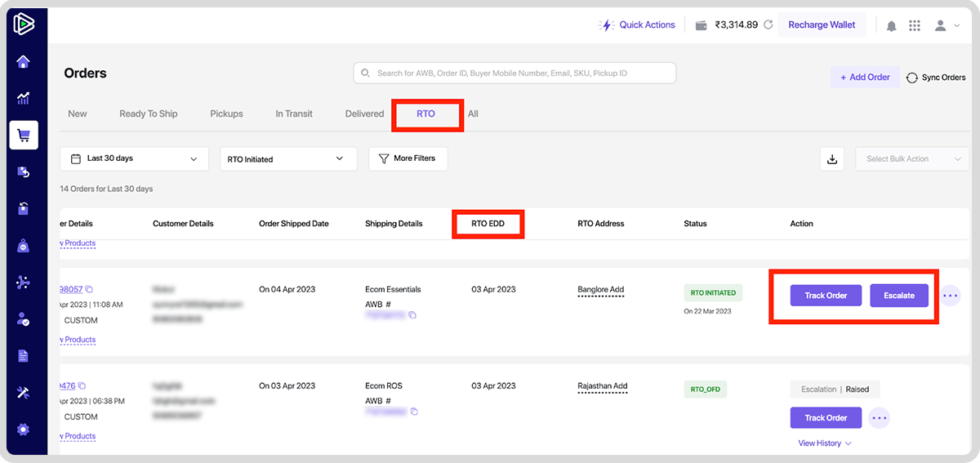Click the download orders icon

pyautogui.click(x=832, y=159)
